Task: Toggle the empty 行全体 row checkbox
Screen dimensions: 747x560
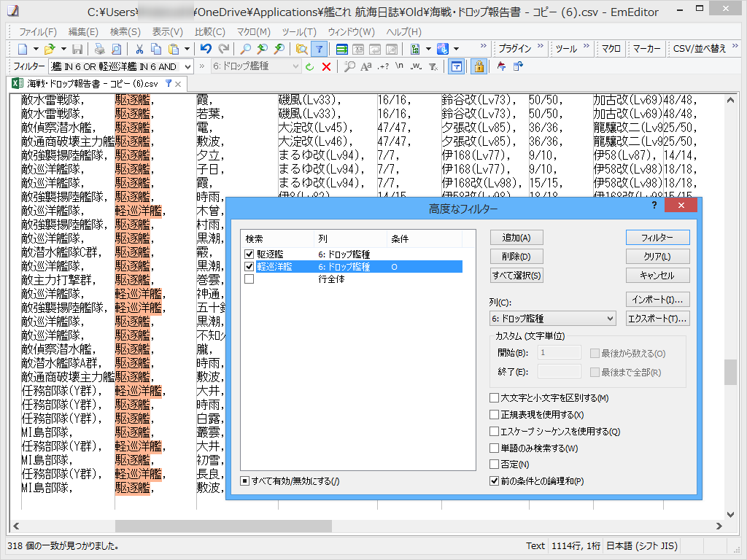Action: (249, 279)
